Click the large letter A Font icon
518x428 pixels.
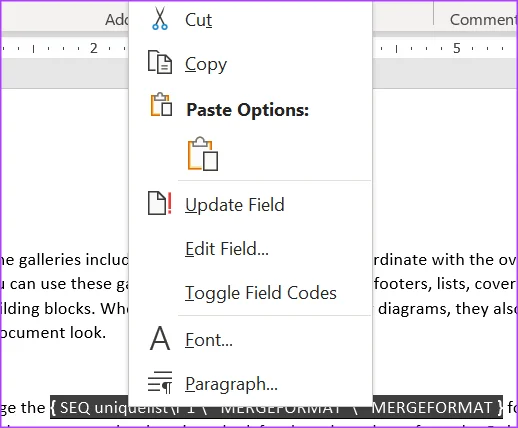[160, 338]
